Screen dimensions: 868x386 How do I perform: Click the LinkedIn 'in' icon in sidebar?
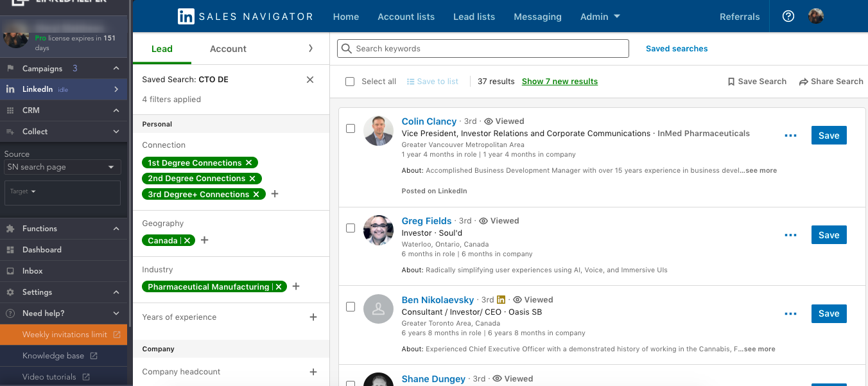point(10,89)
